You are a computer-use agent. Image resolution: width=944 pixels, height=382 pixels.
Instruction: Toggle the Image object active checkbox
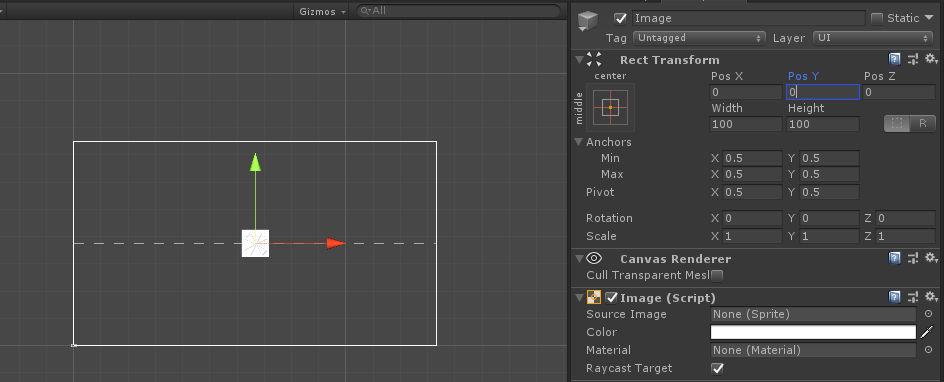point(621,18)
